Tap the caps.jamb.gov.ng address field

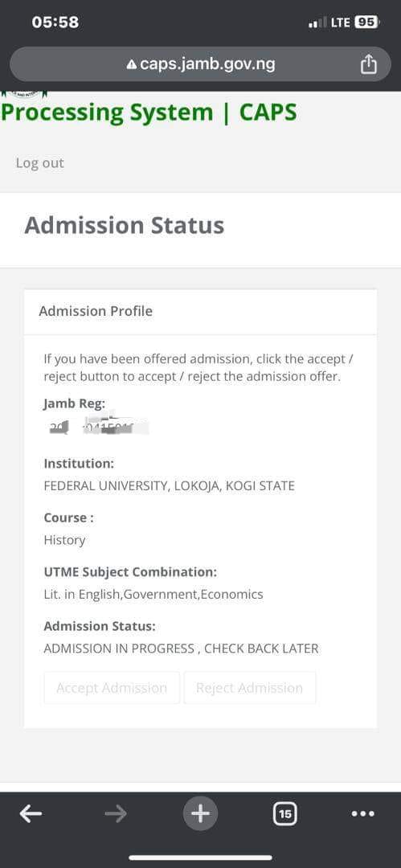click(x=201, y=64)
